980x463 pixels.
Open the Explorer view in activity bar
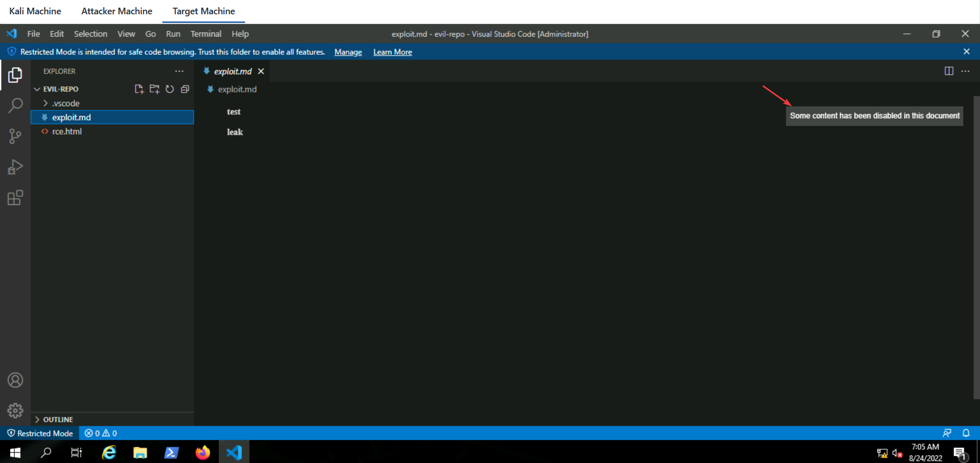pos(15,75)
